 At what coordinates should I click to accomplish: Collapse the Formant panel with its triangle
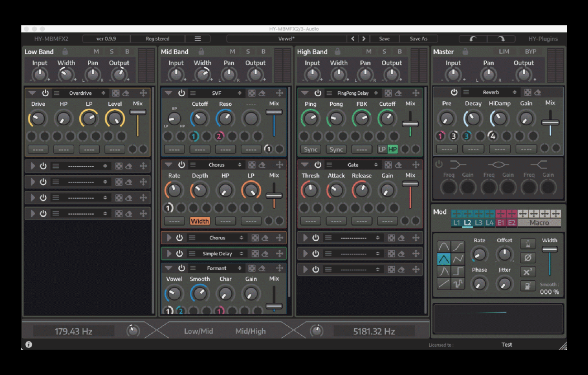point(168,268)
